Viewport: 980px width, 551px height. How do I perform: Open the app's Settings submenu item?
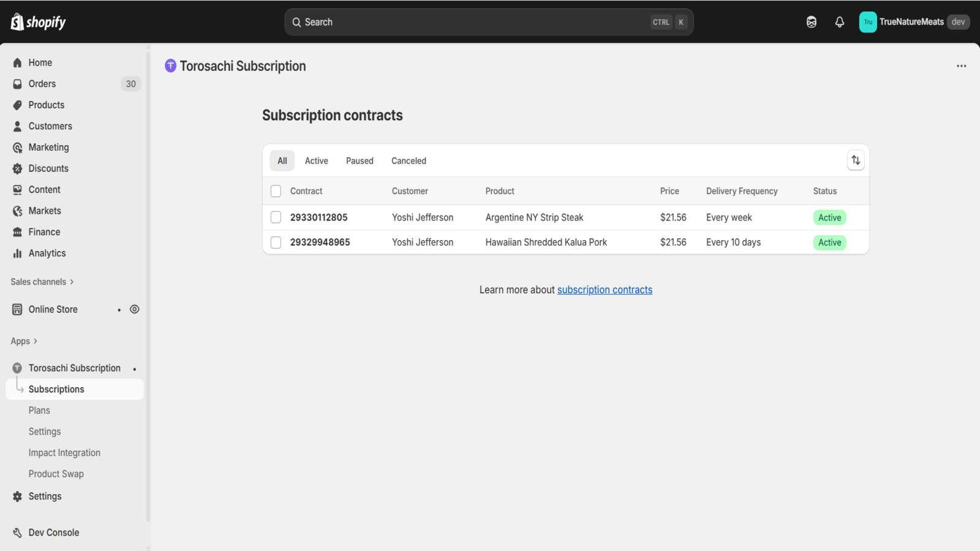pos(45,432)
